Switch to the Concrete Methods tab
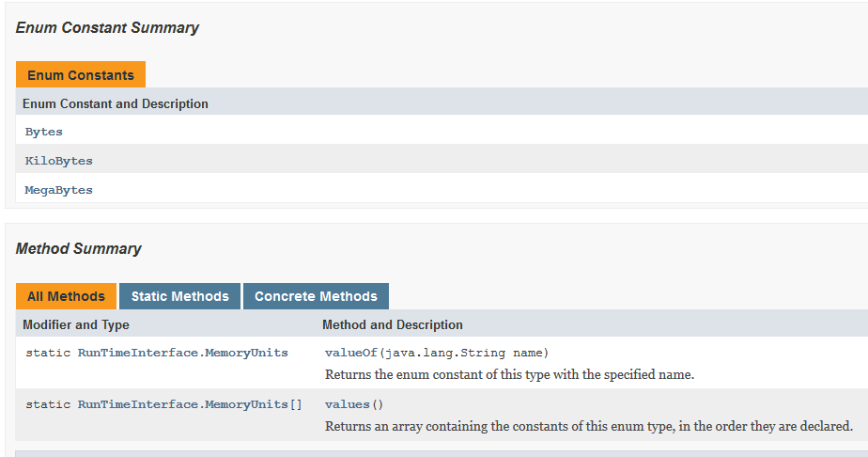This screenshot has height=457, width=868. click(316, 296)
